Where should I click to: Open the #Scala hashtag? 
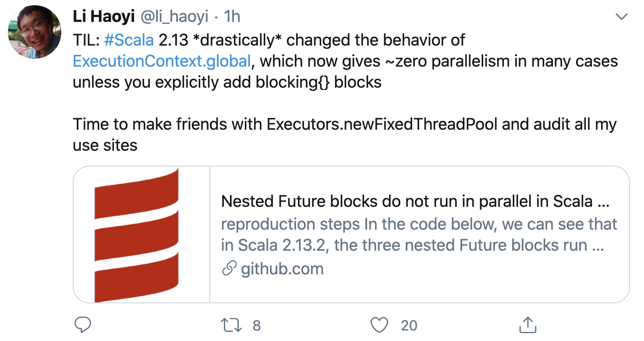129,40
